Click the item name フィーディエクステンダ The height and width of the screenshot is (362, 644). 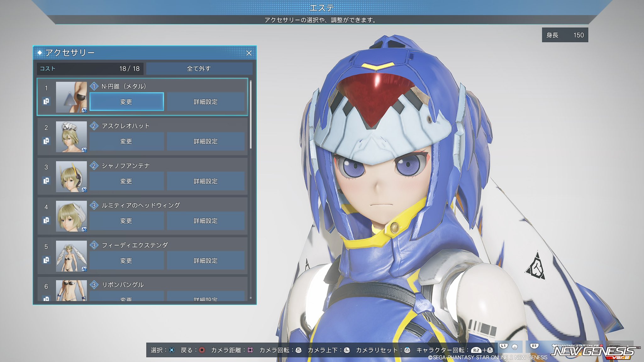pos(135,245)
